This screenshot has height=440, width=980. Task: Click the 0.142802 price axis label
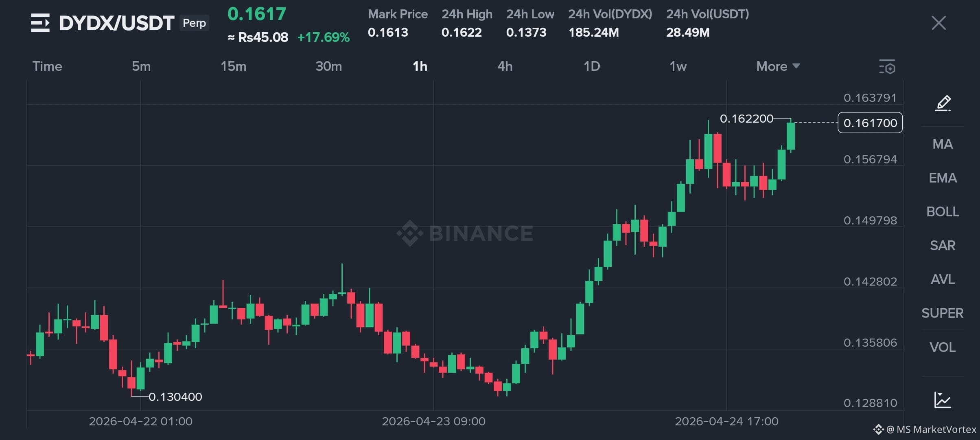pos(870,282)
